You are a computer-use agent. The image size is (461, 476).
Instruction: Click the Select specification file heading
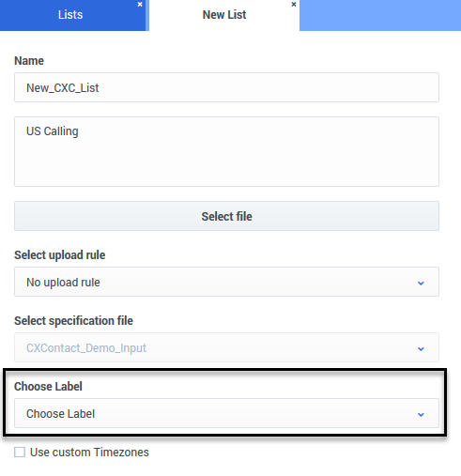point(73,321)
